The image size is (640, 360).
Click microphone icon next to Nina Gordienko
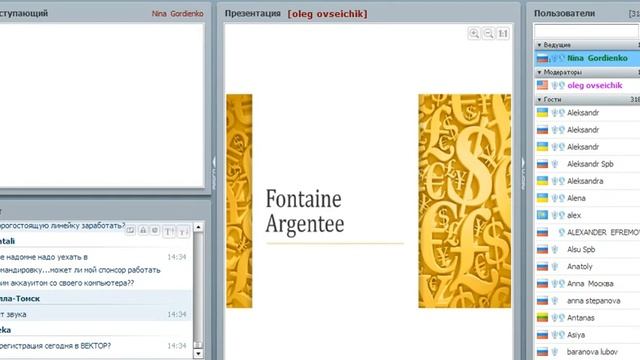(554, 58)
